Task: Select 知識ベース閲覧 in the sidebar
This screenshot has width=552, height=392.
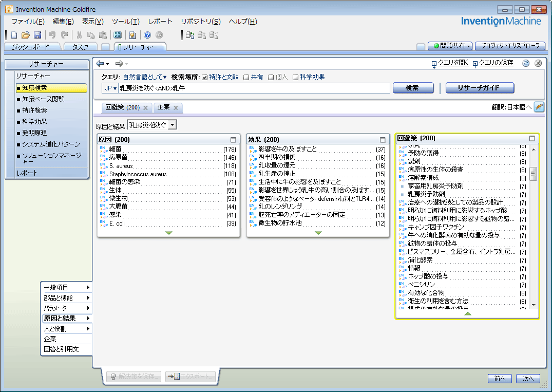Action: point(43,99)
